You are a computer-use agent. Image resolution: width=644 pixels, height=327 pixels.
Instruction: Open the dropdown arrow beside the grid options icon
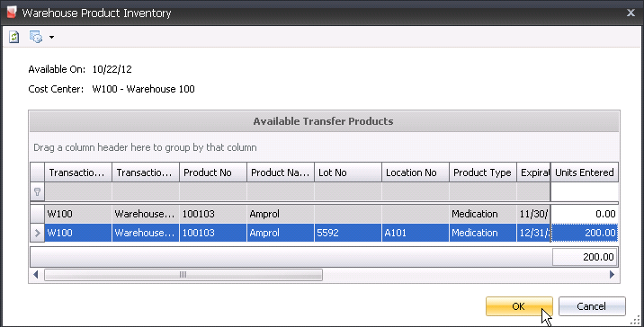tap(51, 38)
